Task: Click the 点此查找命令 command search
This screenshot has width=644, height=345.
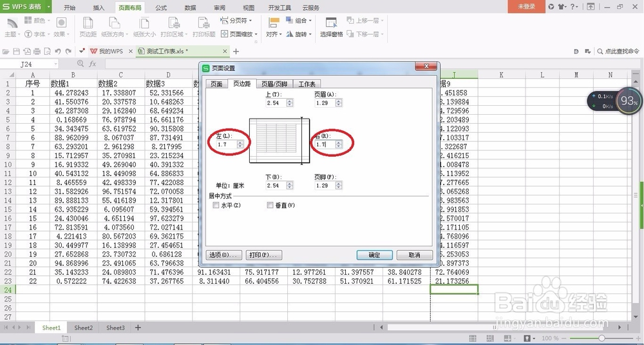Action: tap(618, 52)
